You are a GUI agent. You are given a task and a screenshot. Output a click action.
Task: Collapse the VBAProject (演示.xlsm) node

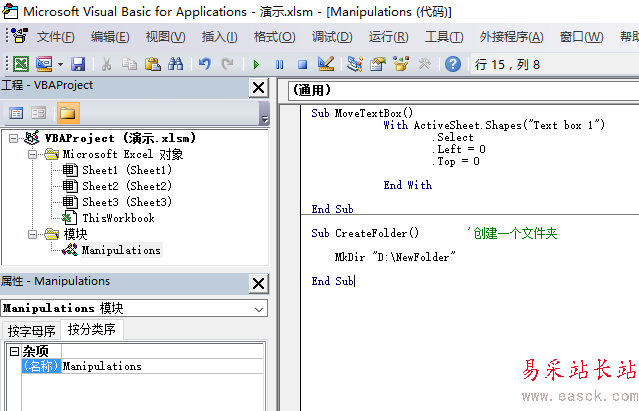(x=13, y=138)
